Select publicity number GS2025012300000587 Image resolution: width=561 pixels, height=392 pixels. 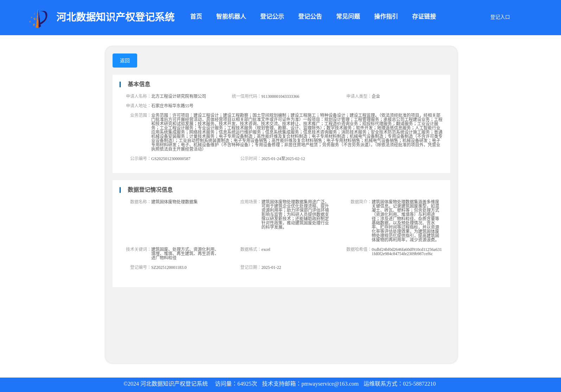(171, 159)
